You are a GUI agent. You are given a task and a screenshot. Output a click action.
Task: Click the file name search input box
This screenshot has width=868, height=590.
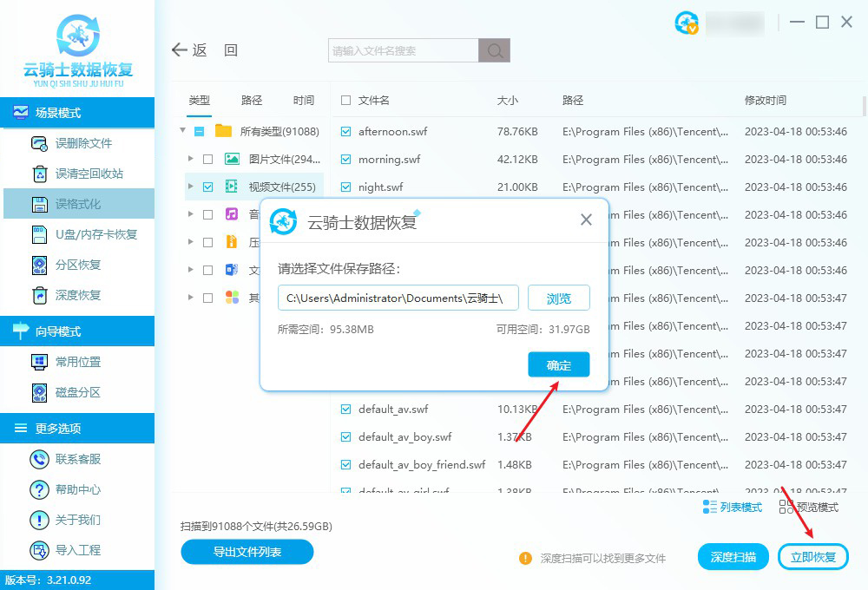point(399,49)
